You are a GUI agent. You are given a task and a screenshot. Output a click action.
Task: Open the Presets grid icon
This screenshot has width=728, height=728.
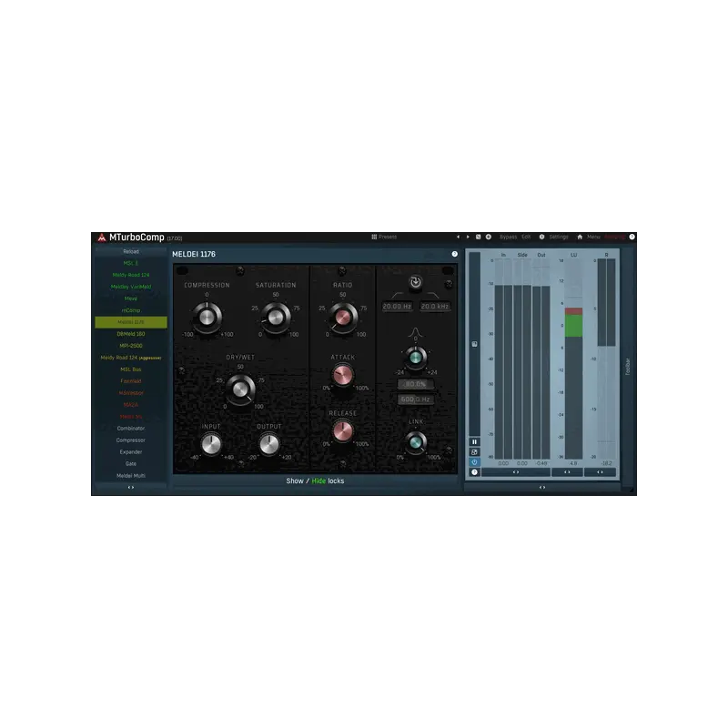click(x=374, y=237)
